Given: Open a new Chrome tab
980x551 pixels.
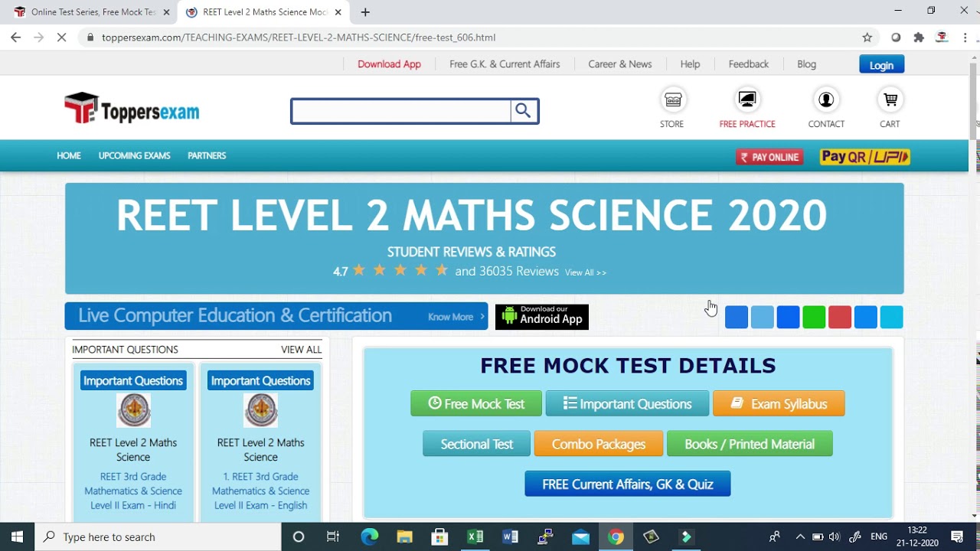Looking at the screenshot, I should [365, 12].
